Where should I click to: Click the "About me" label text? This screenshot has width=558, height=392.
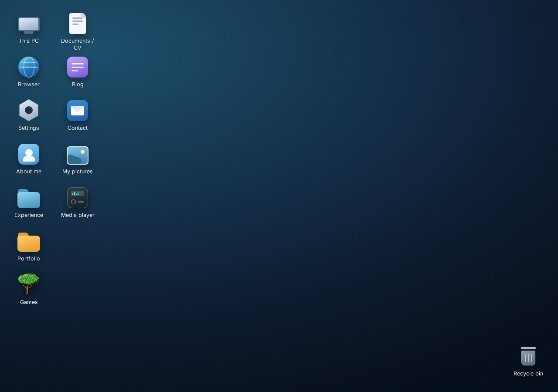click(29, 172)
